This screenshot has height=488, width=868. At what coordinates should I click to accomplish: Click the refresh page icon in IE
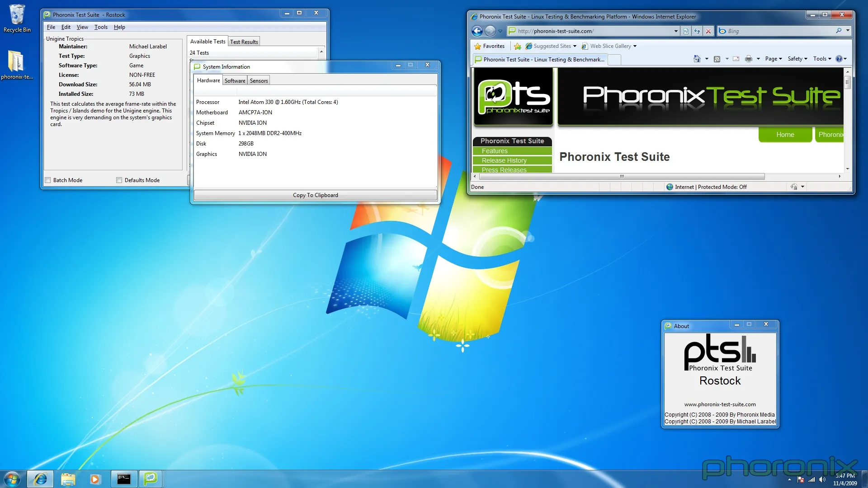(697, 31)
